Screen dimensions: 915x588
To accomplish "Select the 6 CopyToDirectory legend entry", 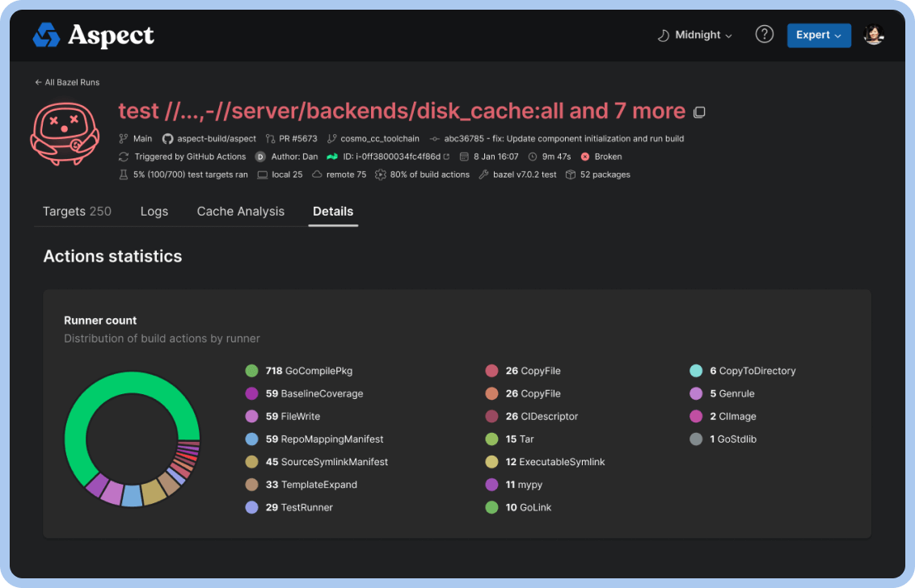I will 742,371.
